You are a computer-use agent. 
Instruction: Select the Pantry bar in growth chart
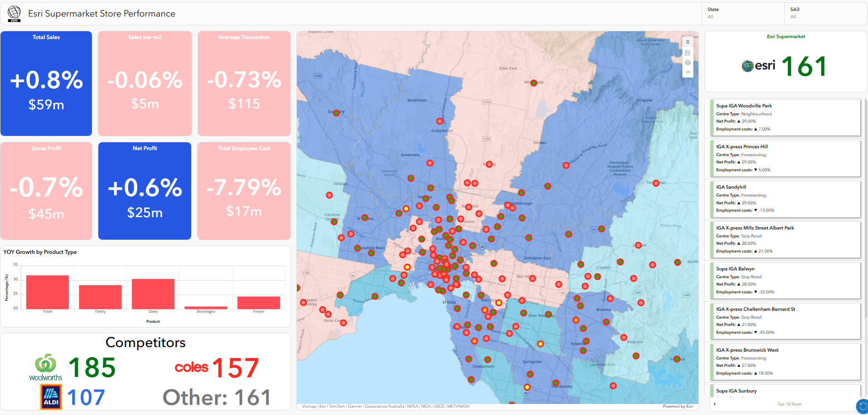pyautogui.click(x=100, y=297)
